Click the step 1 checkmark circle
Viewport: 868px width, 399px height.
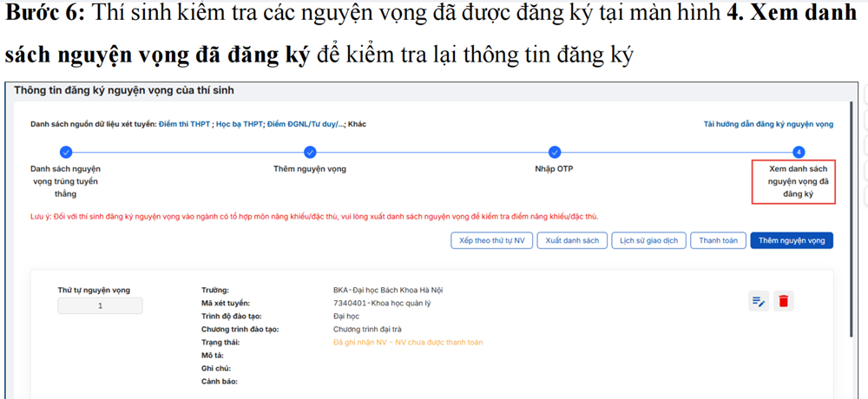tap(66, 152)
